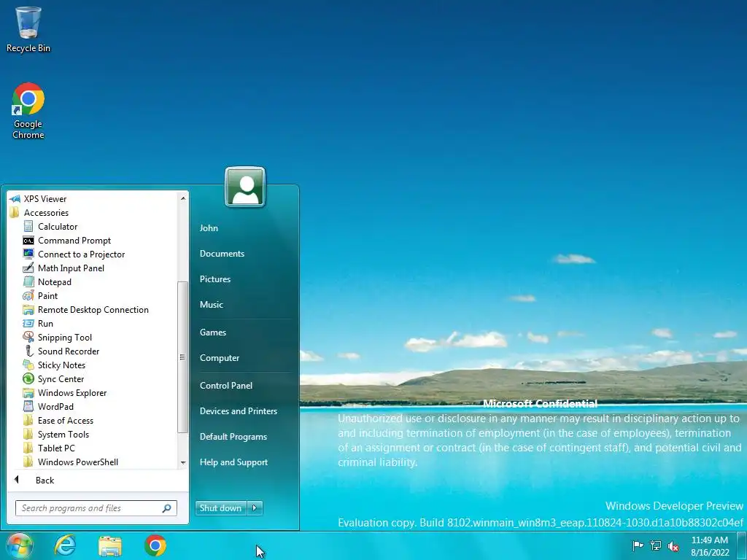Image resolution: width=747 pixels, height=560 pixels.
Task: Launch Notepad from its icon
Action: coord(28,282)
